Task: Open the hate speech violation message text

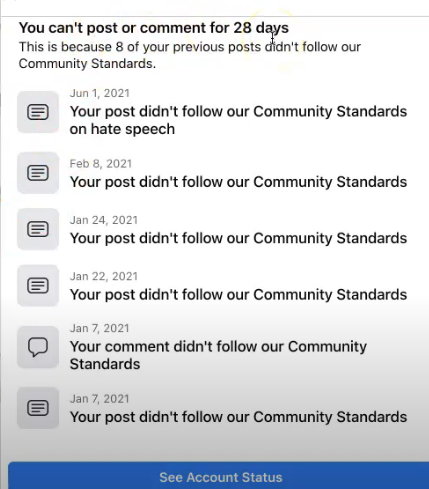Action: [x=238, y=120]
